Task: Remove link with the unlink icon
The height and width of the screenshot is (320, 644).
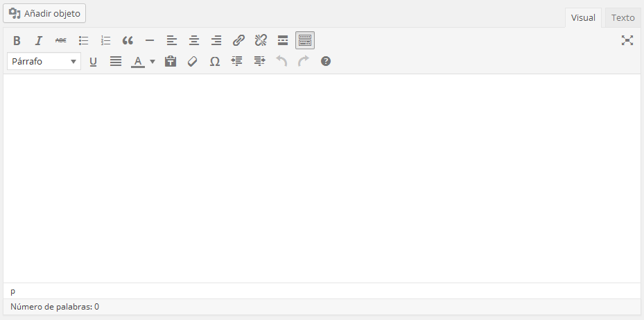Action: pyautogui.click(x=261, y=40)
